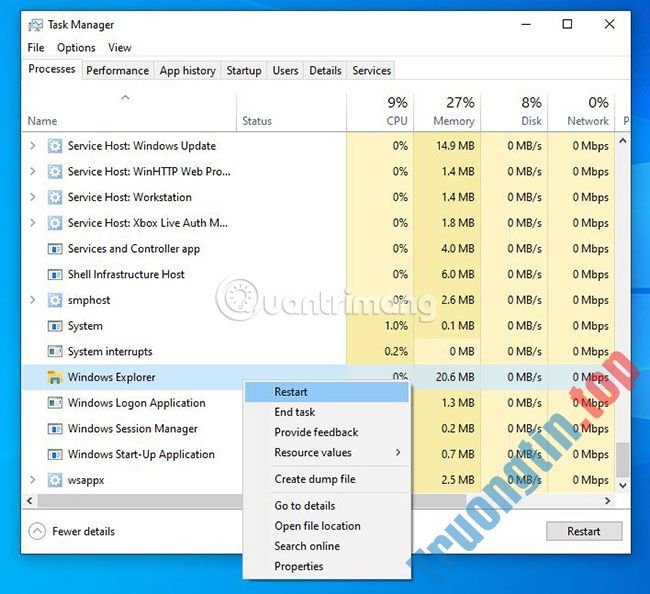Switch to the Users tab
650x594 pixels.
click(x=286, y=70)
